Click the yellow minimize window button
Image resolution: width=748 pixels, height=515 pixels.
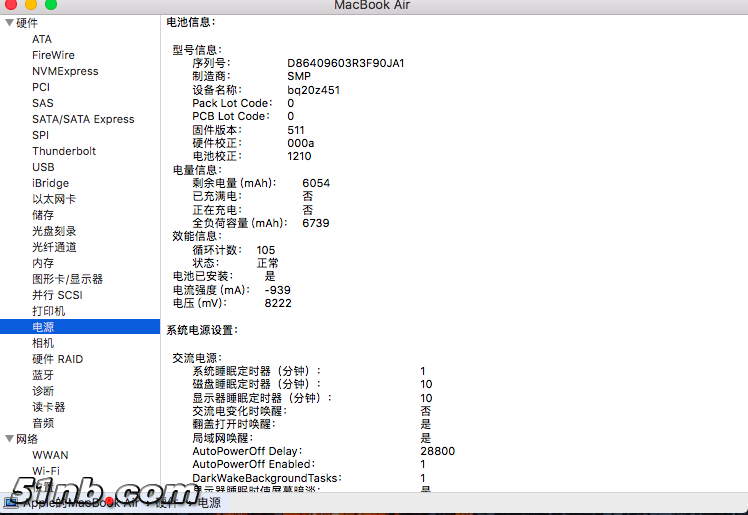(x=31, y=6)
